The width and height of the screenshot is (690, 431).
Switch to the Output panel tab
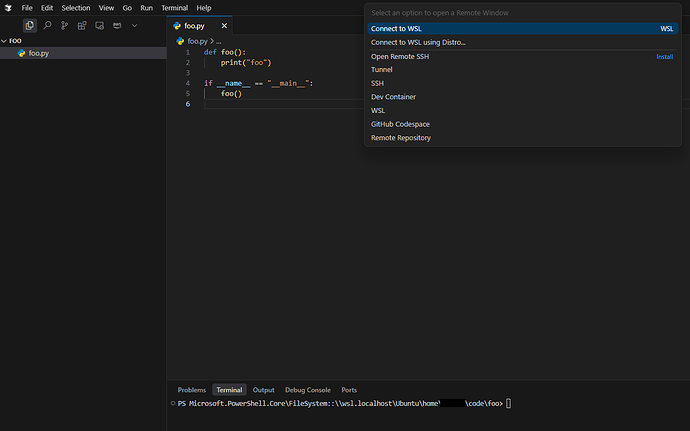click(x=264, y=390)
